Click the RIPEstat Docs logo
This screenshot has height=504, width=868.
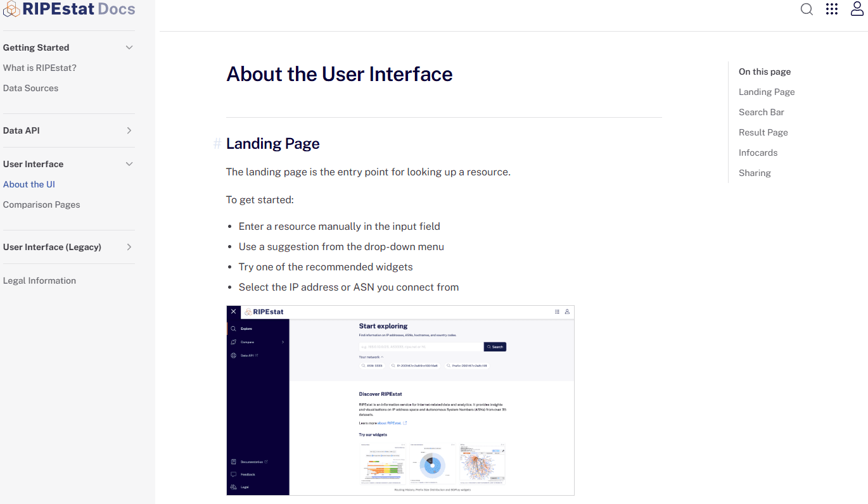[69, 9]
